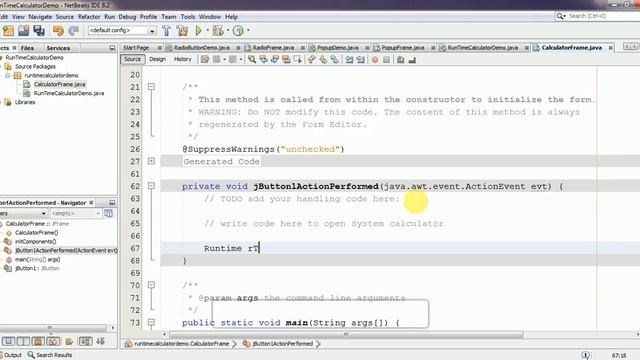
Task: Click the Last Edit icon in editor toolbar
Action: click(205, 60)
